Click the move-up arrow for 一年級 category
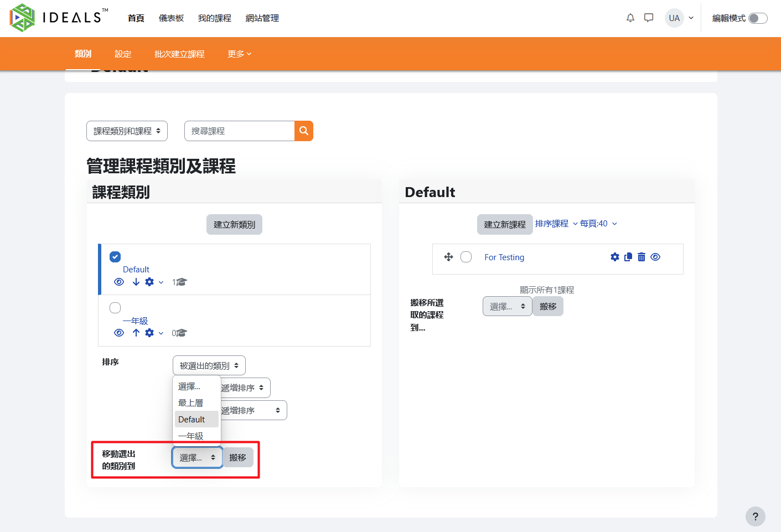Image resolution: width=781 pixels, height=532 pixels. [136, 333]
